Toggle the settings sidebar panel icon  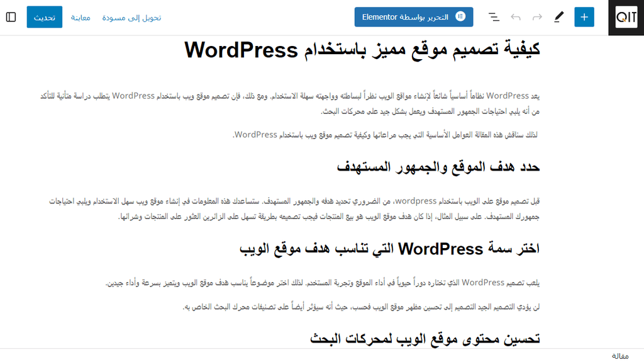click(11, 17)
